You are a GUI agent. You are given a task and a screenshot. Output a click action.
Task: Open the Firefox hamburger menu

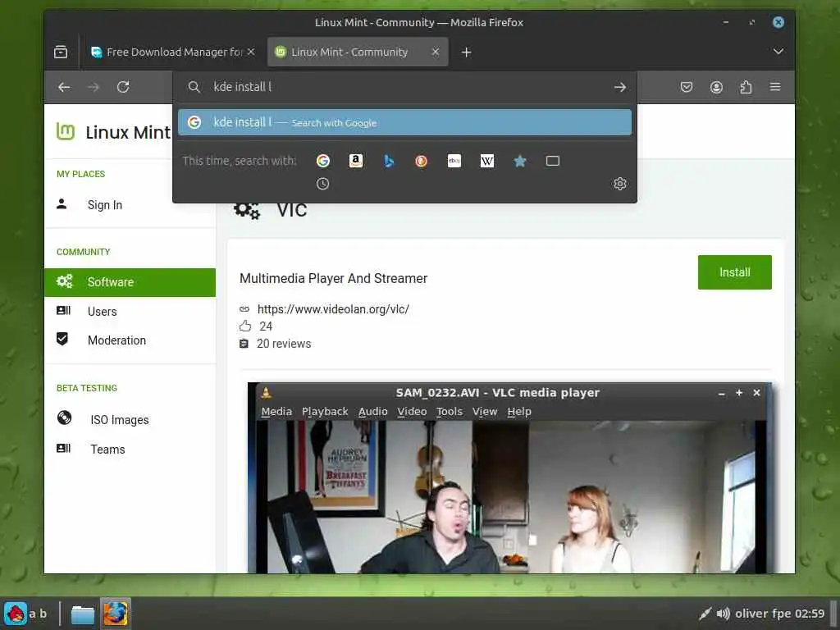[775, 87]
